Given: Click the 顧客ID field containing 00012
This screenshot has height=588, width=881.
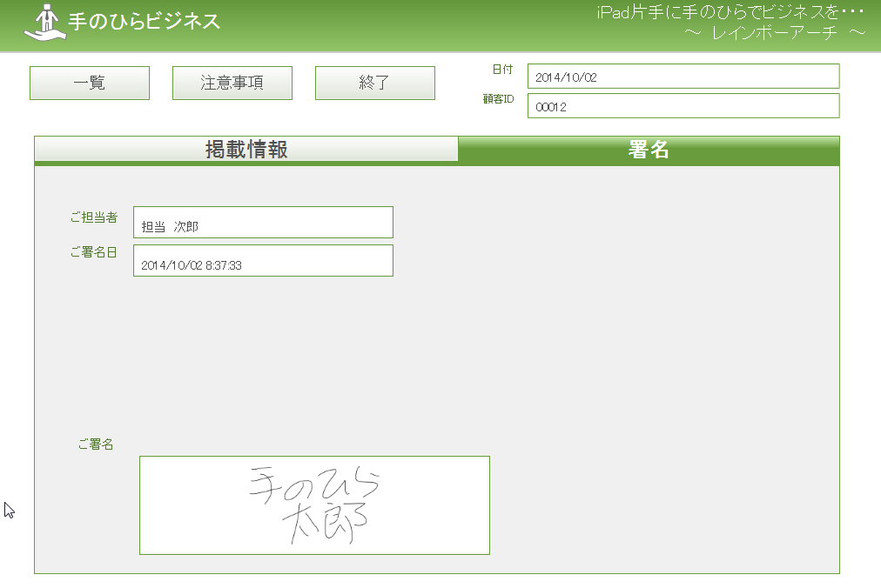Looking at the screenshot, I should [683, 106].
